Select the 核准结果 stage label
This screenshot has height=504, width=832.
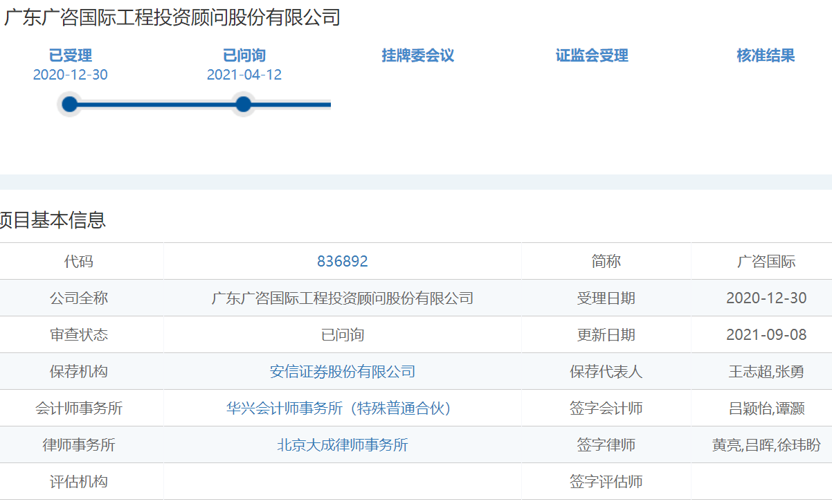click(766, 56)
